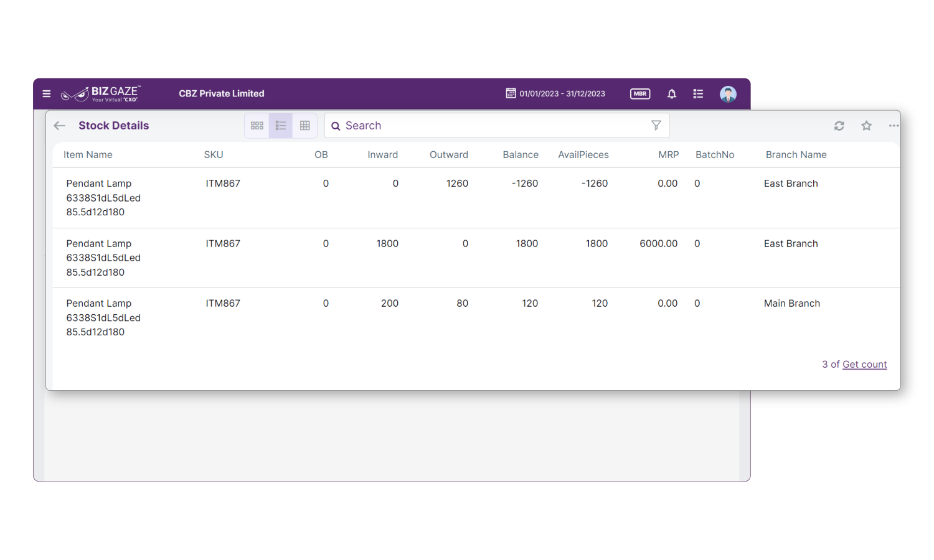
Task: Sort by the Item Name column header
Action: 88,155
